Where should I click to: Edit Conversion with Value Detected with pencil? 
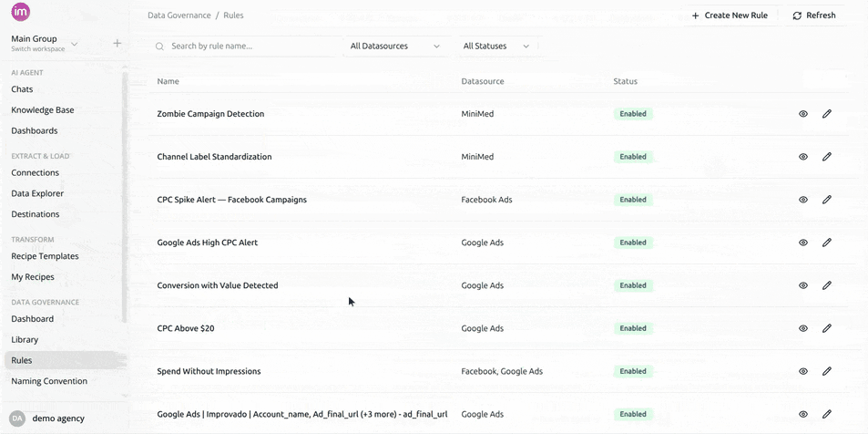coord(826,285)
